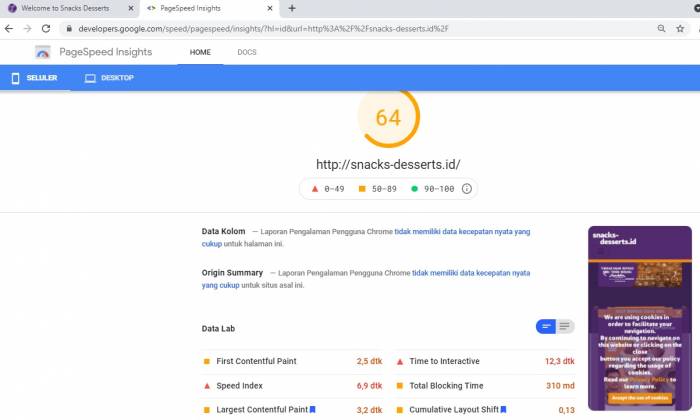Click the 310 md Total Blocking Time value
This screenshot has height=420, width=700.
[560, 386]
